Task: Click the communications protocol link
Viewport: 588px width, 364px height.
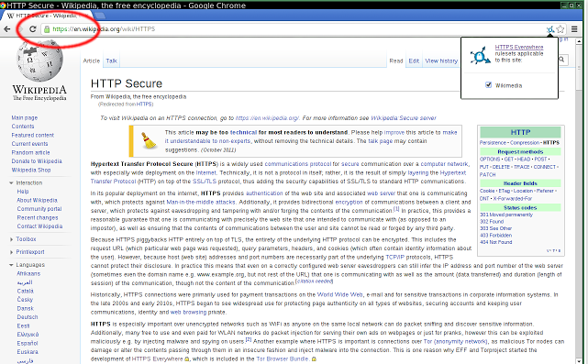Action: [298, 164]
